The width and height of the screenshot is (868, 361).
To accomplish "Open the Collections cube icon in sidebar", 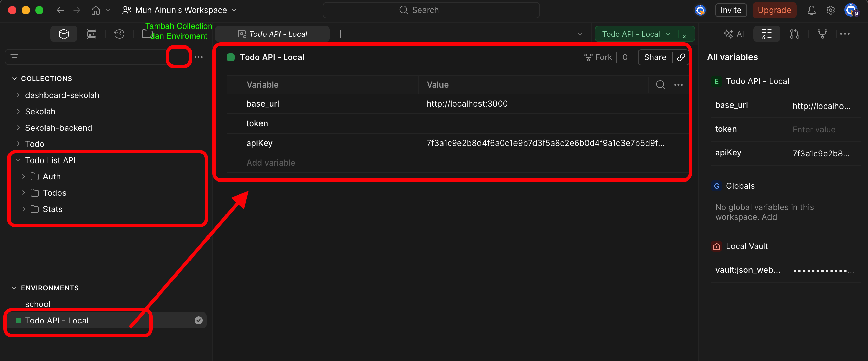I will (x=64, y=34).
